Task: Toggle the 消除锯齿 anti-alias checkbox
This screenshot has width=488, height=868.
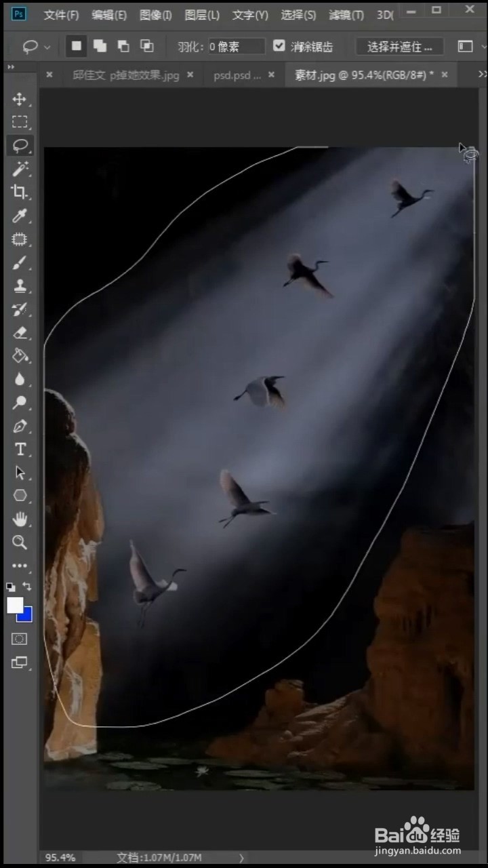Action: coord(279,46)
